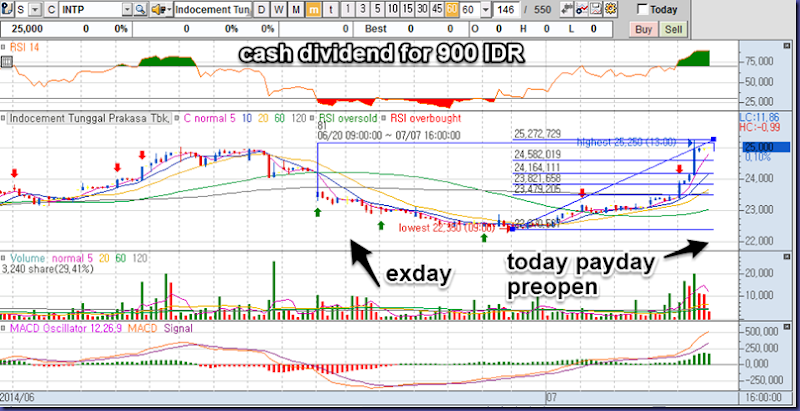Click the C button beside the ticker field

click(51, 9)
